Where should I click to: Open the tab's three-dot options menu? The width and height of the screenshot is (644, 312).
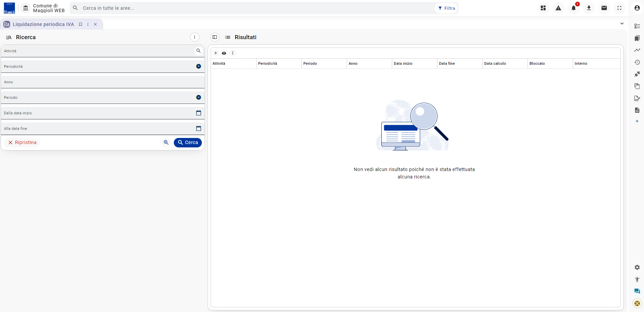[x=88, y=24]
